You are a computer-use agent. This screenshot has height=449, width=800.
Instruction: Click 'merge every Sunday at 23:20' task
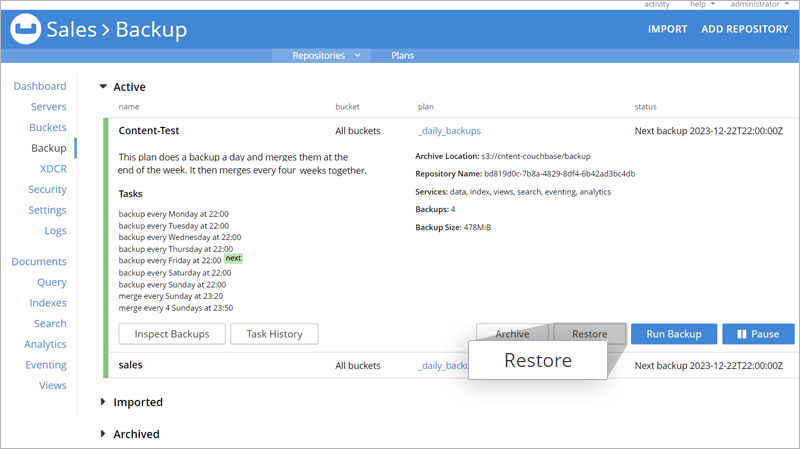(x=171, y=296)
